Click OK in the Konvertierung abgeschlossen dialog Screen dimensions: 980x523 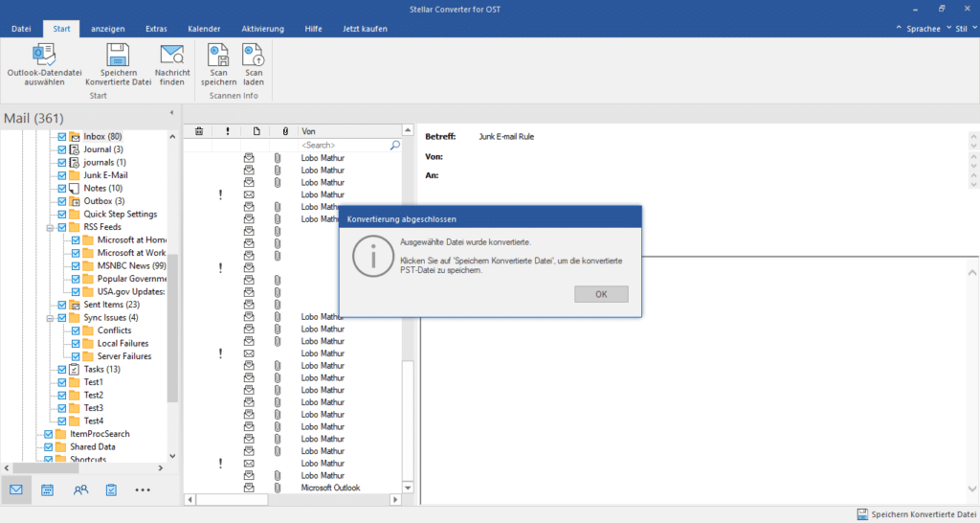pyautogui.click(x=601, y=294)
